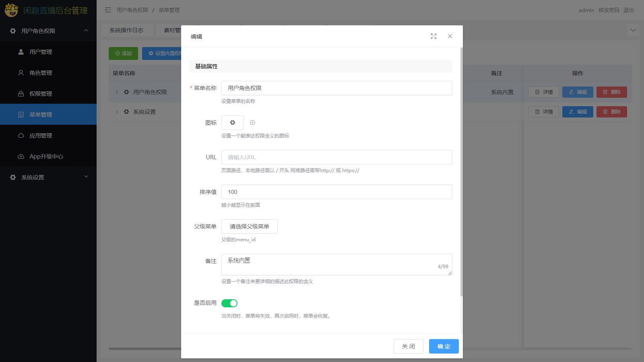Expand dialog to fullscreen

coord(433,36)
